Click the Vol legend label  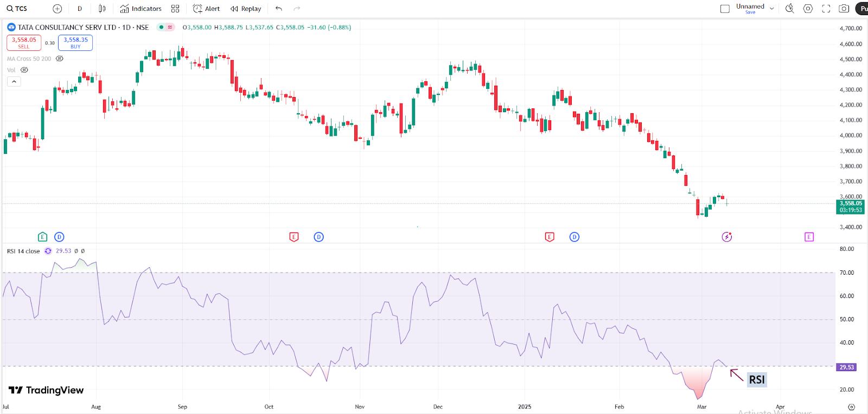pos(11,70)
